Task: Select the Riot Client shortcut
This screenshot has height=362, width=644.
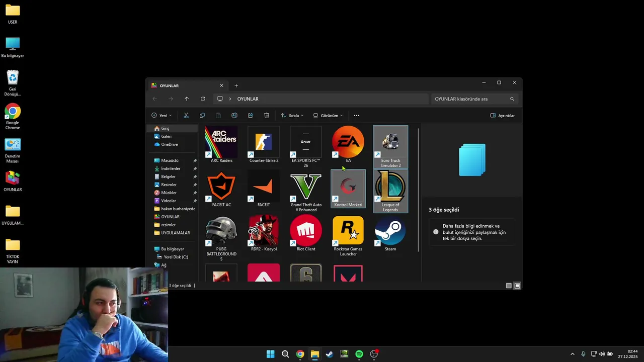Action: click(306, 233)
